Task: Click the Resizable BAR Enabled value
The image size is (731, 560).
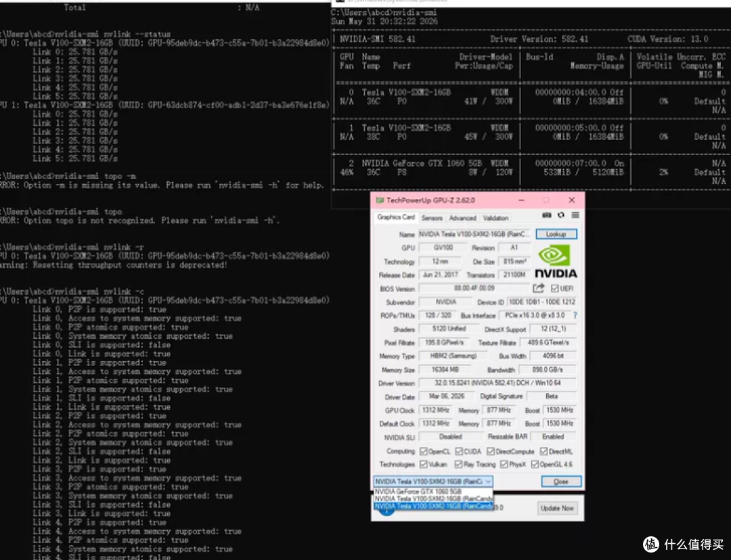Action: 553,436
